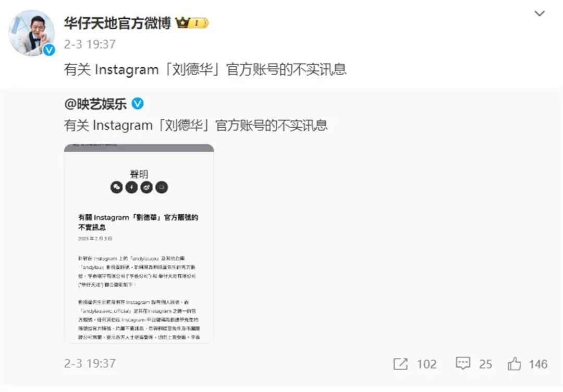Open the post options chevron menu
This screenshot has height=392, width=563.
click(x=540, y=14)
